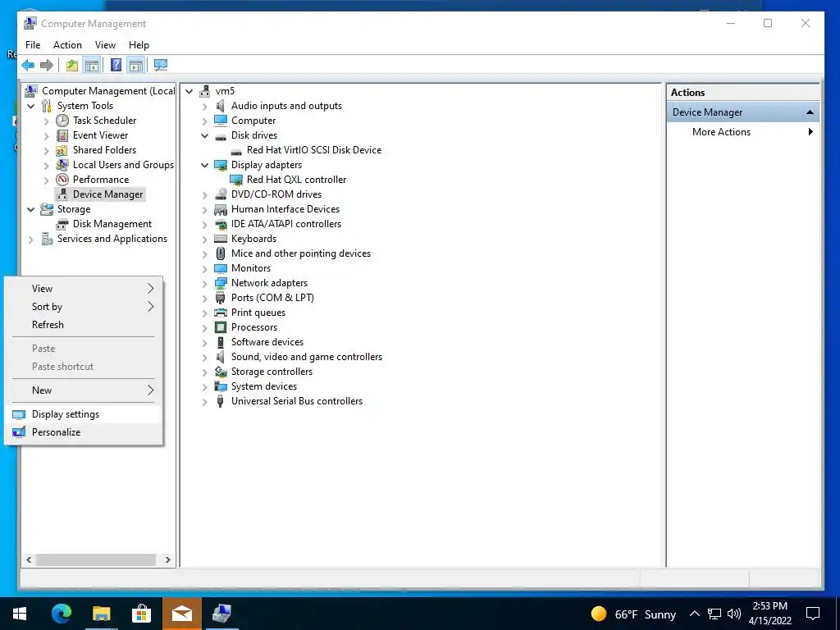Image resolution: width=840 pixels, height=630 pixels.
Task: Select Software devices category
Action: click(267, 342)
